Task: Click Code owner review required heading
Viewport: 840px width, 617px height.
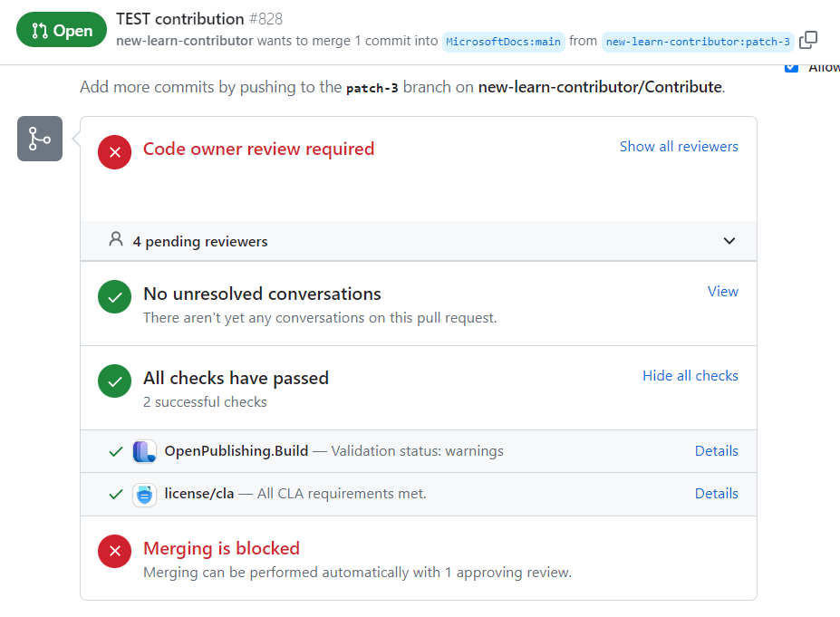Action: click(259, 149)
